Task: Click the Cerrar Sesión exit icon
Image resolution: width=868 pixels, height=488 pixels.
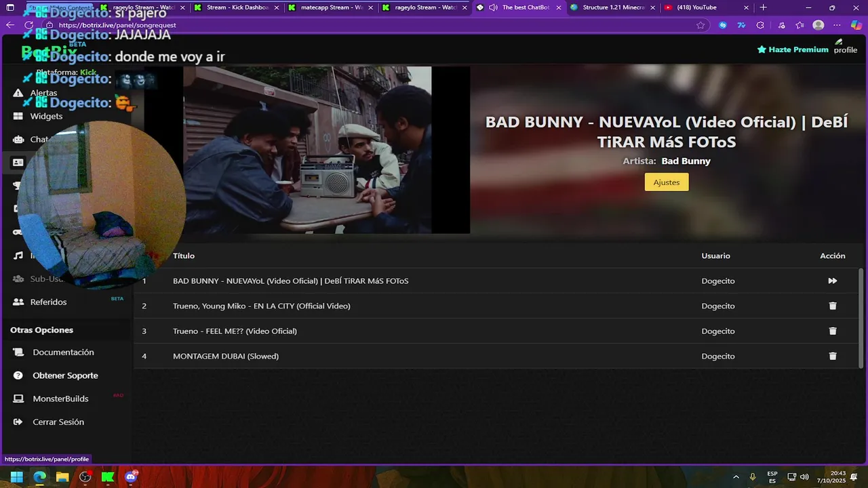Action: tap(18, 422)
